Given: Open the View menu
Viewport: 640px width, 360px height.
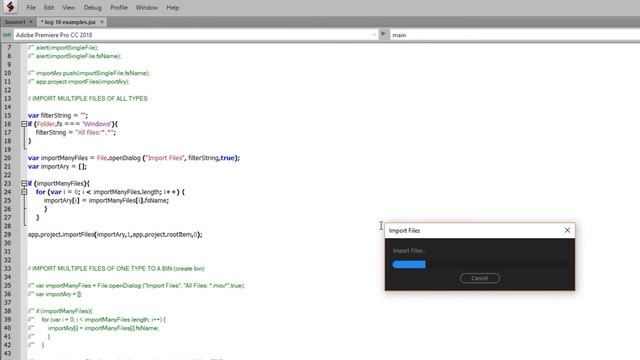Looking at the screenshot, I should [69, 7].
